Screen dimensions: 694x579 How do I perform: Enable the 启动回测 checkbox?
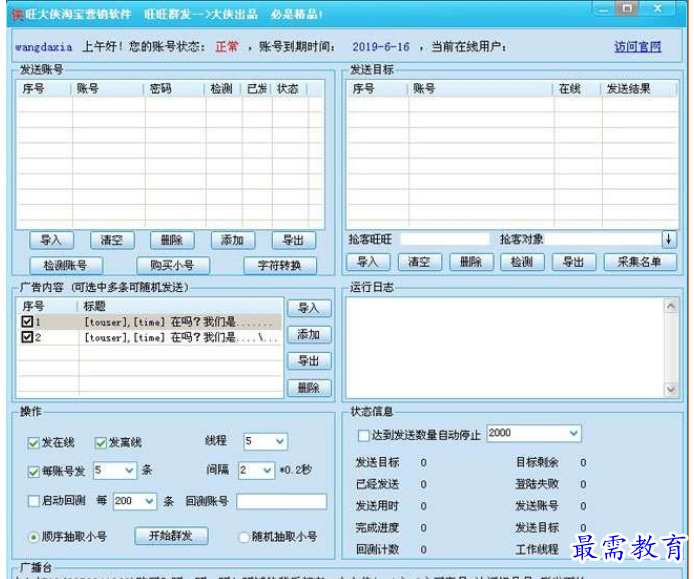tap(34, 501)
